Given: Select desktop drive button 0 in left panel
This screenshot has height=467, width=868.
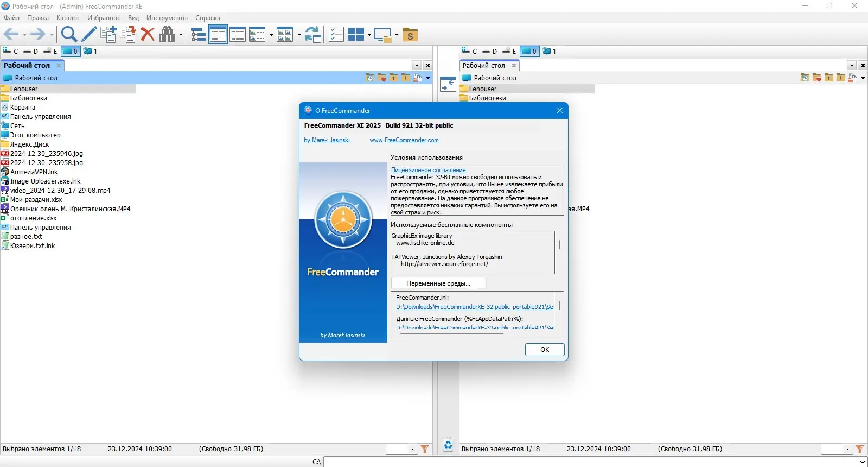Looking at the screenshot, I should (71, 51).
